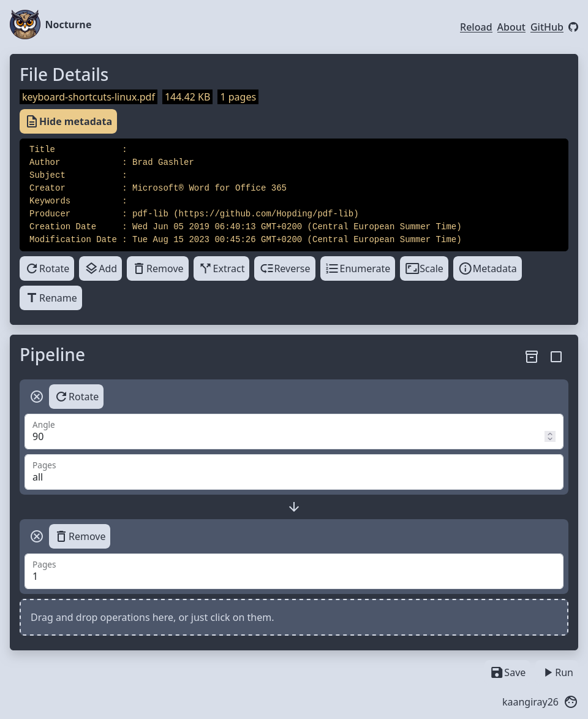Click the Pipeline heading
The height and width of the screenshot is (719, 588).
click(52, 354)
